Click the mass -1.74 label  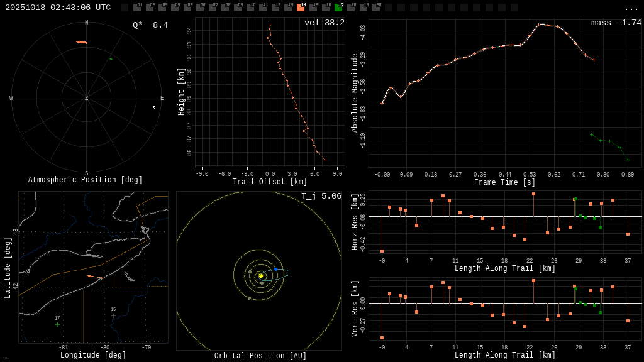point(616,23)
